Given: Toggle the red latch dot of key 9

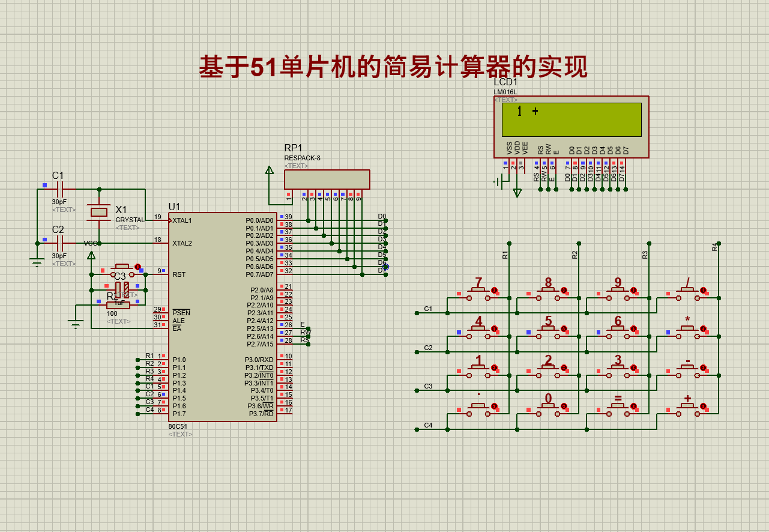Looking at the screenshot, I should [x=634, y=291].
